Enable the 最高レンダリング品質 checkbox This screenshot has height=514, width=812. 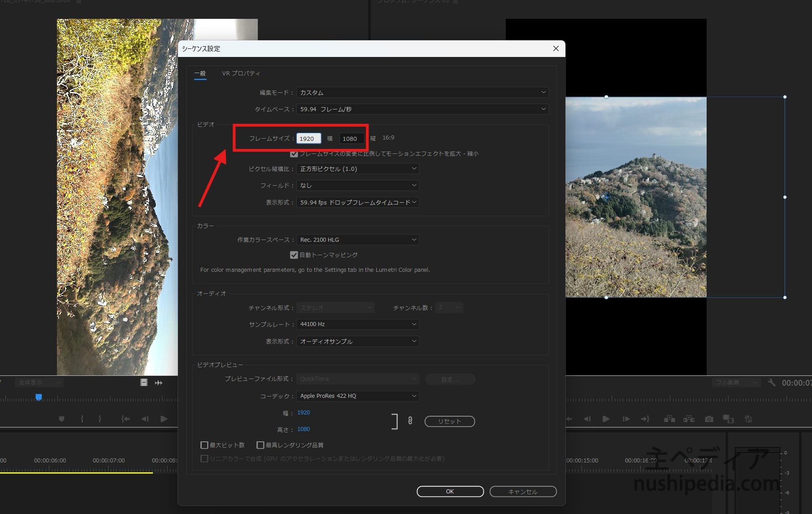point(260,445)
